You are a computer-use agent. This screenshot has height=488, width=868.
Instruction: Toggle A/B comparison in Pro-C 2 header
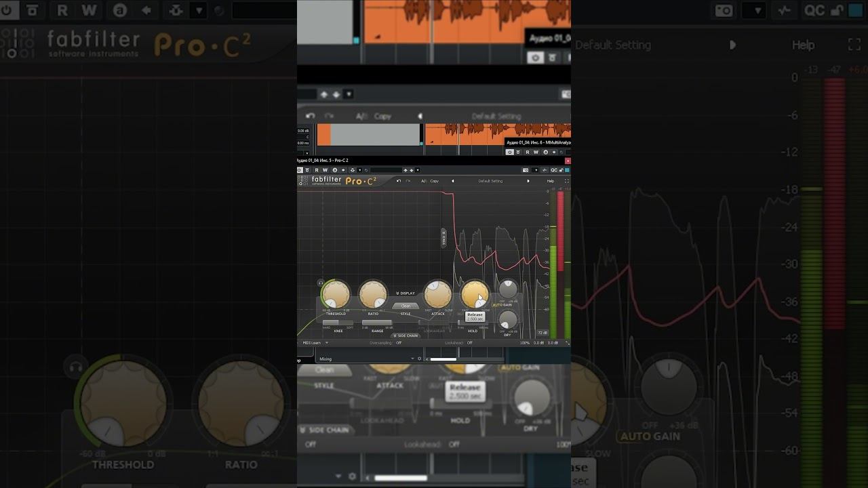click(424, 181)
